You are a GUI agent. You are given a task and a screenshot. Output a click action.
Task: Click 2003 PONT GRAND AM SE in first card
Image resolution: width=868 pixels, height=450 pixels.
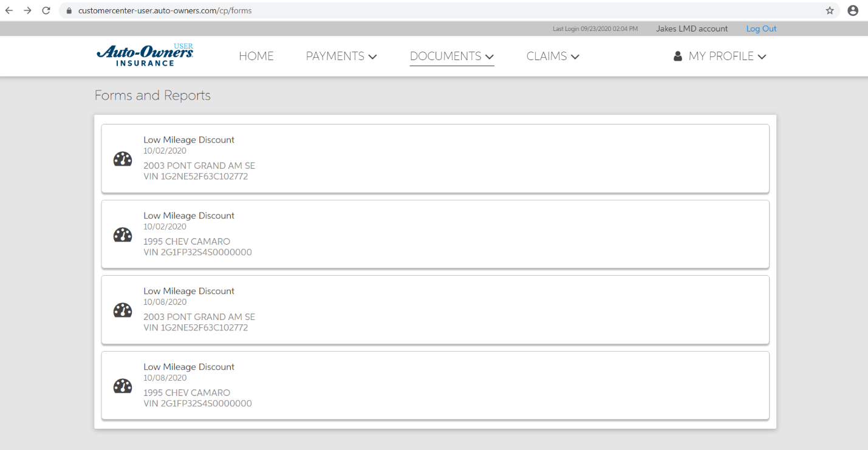click(199, 166)
